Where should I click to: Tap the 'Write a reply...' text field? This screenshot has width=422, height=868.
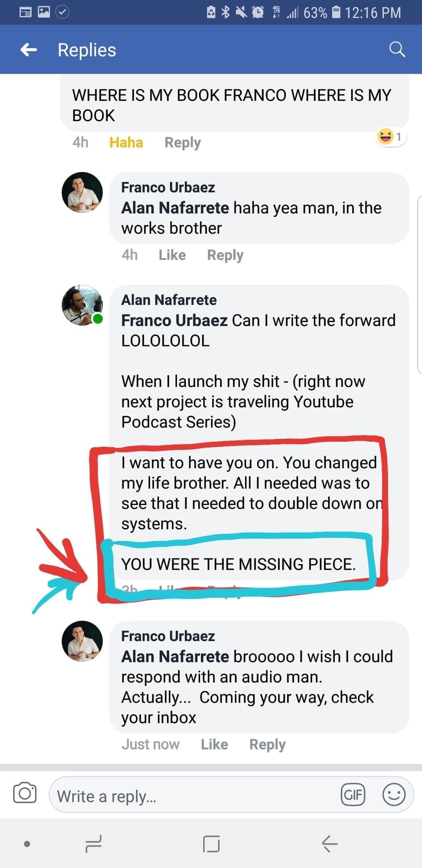coord(192,796)
